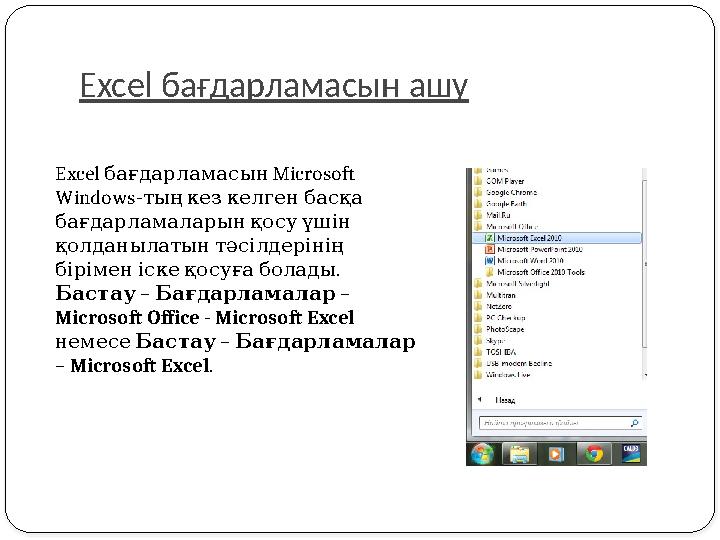
Task: Open Windows Explorer from the taskbar
Action: (x=519, y=454)
